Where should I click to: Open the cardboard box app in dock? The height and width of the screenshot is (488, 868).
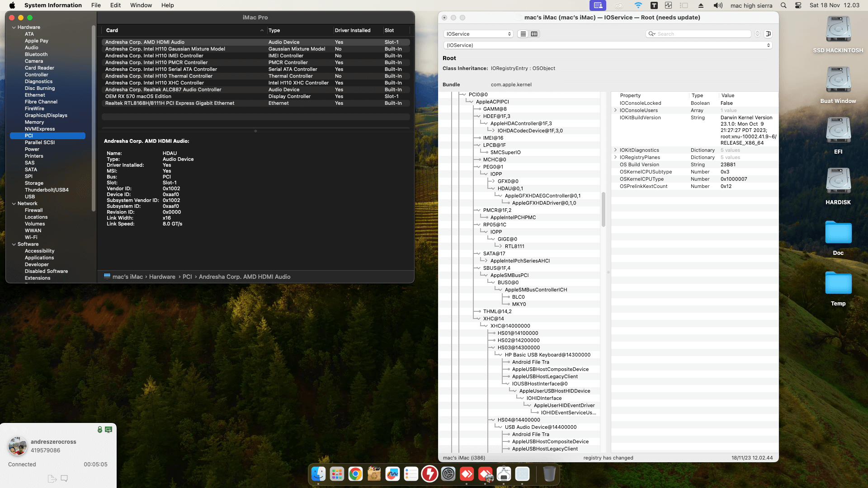pos(374,474)
